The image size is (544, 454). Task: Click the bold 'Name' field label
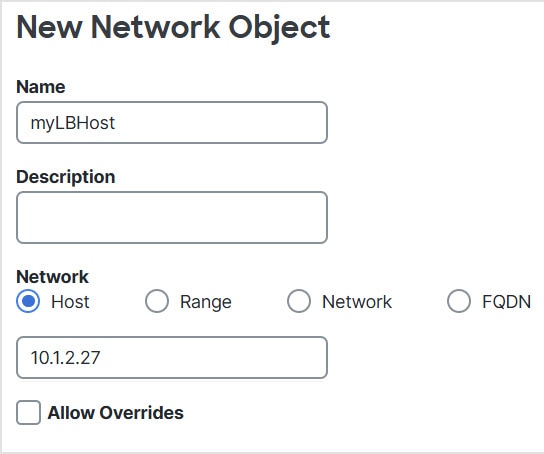click(x=41, y=87)
